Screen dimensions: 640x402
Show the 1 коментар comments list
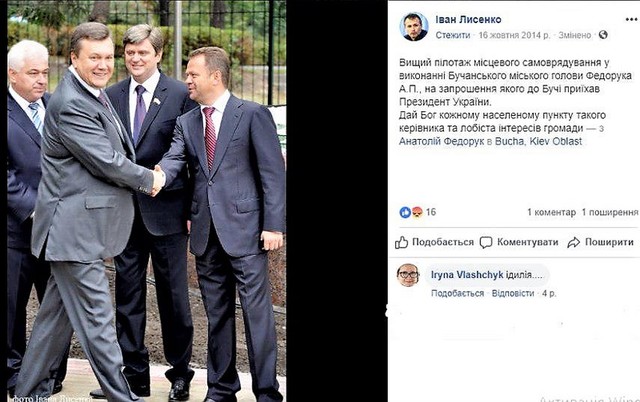point(551,212)
